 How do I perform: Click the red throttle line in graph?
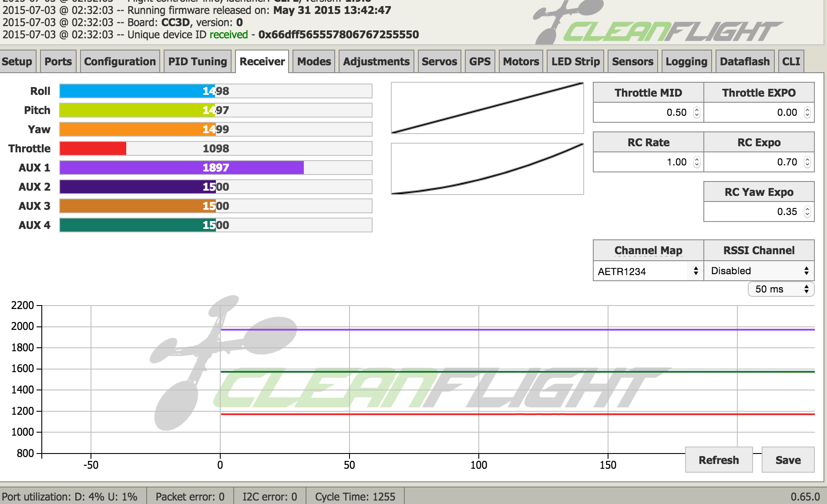(518, 414)
